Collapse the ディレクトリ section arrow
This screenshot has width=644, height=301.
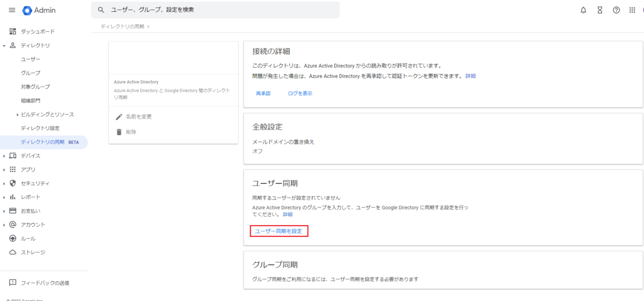click(x=4, y=46)
